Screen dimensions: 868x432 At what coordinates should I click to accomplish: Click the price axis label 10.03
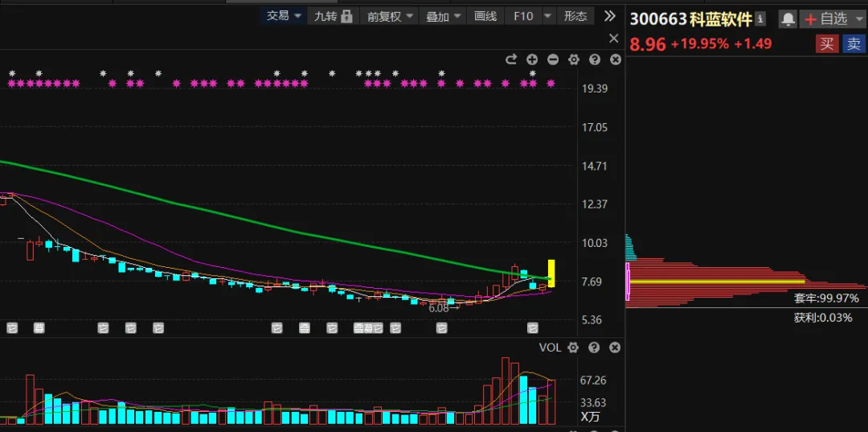[595, 243]
